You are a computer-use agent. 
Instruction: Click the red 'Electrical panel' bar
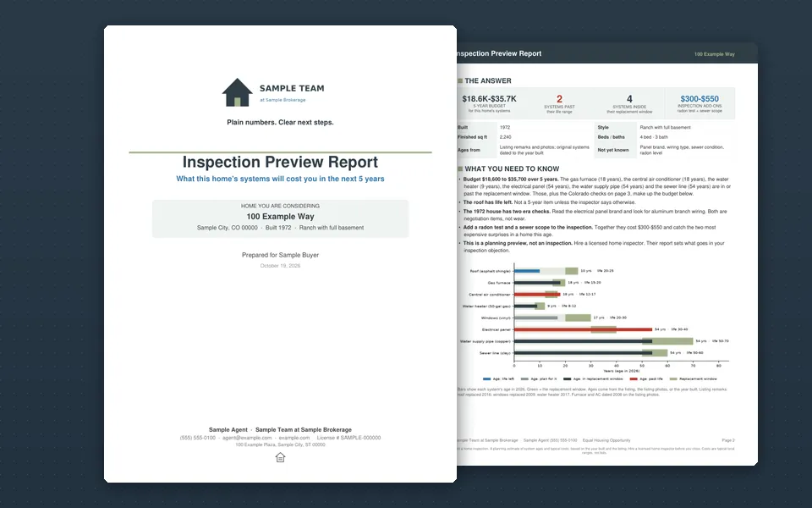(x=583, y=329)
